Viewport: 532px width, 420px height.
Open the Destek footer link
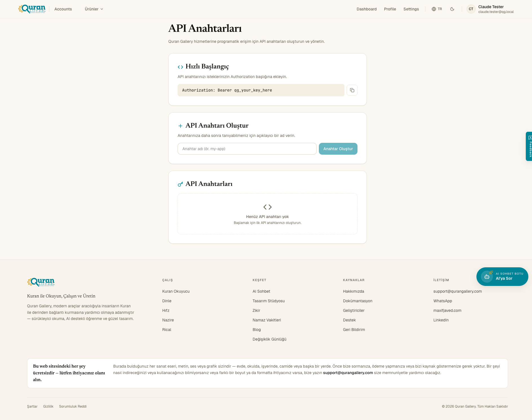click(x=349, y=320)
